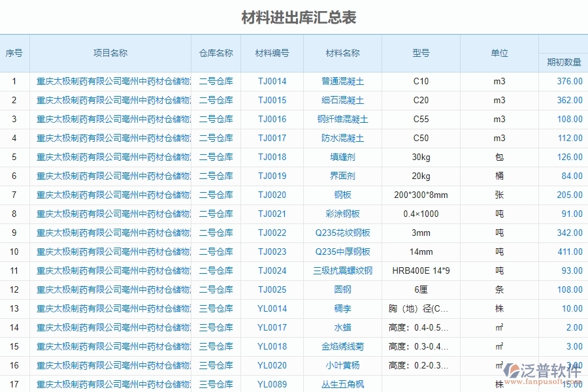Open project name link in first row

111,82
